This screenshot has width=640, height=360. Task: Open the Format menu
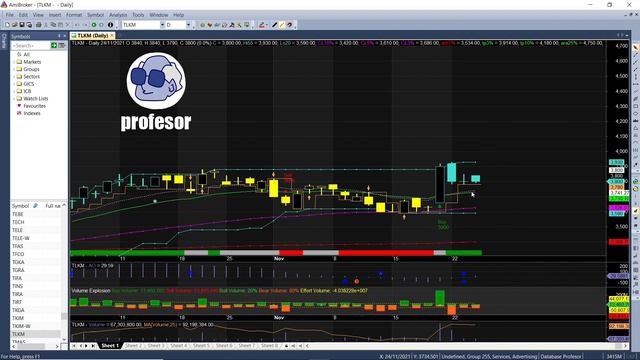click(x=74, y=15)
